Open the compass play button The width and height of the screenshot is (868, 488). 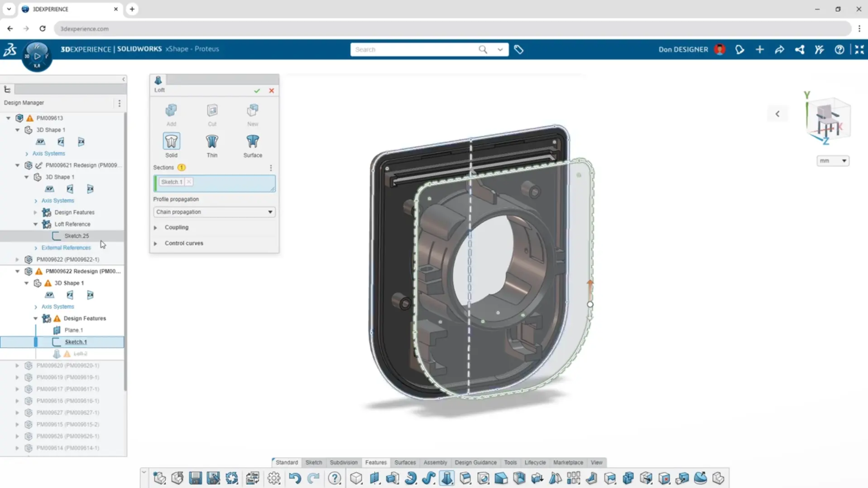tap(37, 56)
